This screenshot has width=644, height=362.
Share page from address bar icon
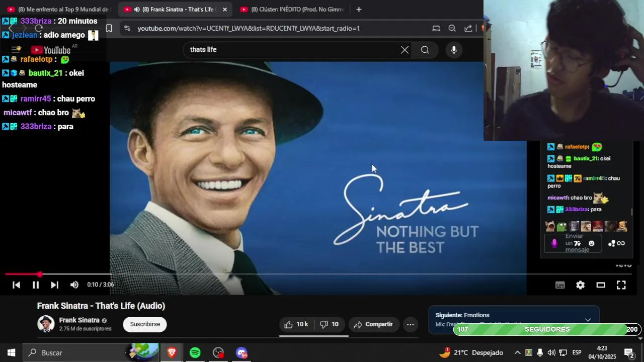[468, 29]
